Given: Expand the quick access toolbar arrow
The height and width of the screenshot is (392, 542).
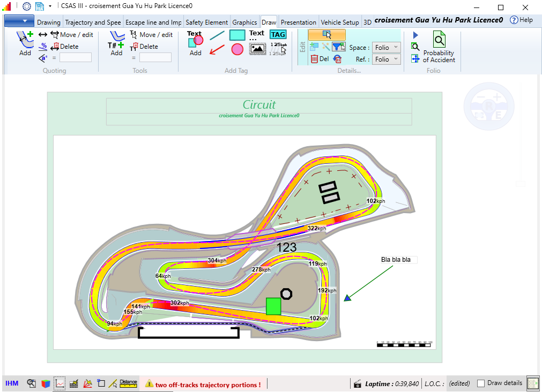Looking at the screenshot, I should [x=50, y=6].
